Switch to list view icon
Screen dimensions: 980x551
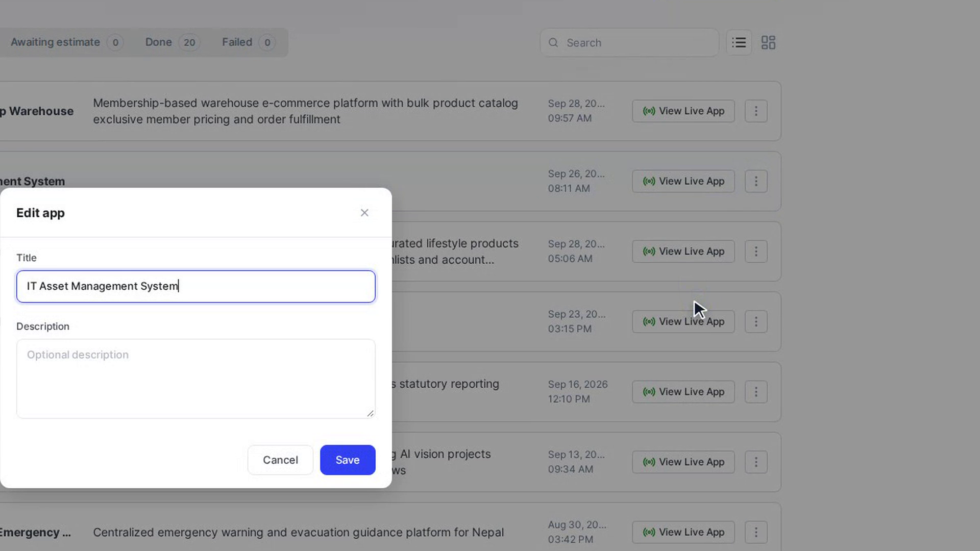coord(739,42)
